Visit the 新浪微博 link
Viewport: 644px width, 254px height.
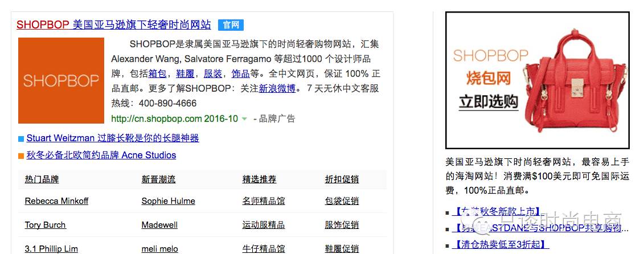coord(277,88)
